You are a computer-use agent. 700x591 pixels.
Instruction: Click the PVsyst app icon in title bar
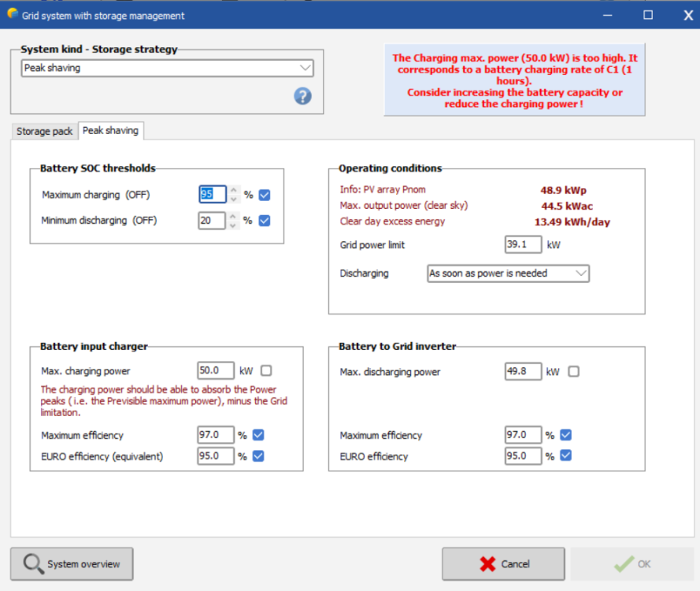(x=12, y=14)
